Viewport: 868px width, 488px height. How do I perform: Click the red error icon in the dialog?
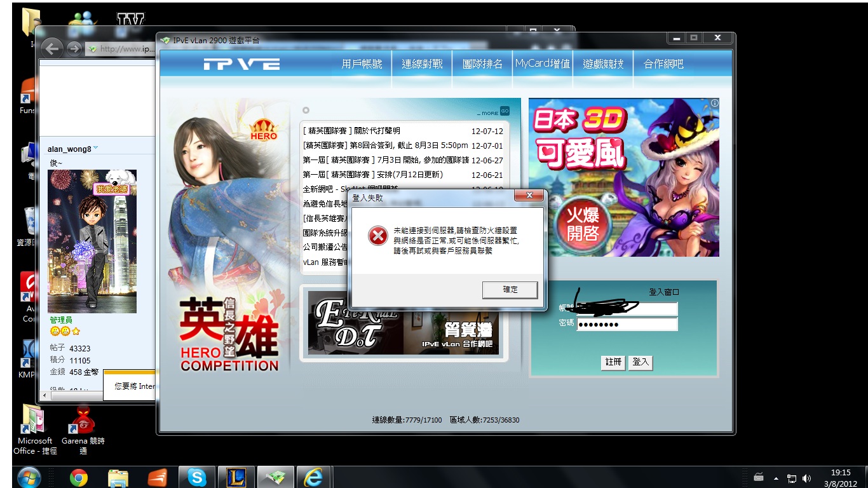tap(377, 237)
